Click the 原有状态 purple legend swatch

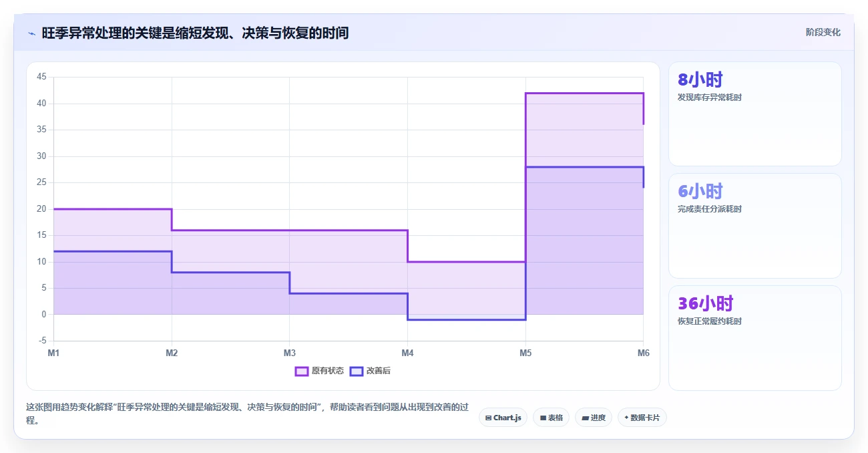302,371
